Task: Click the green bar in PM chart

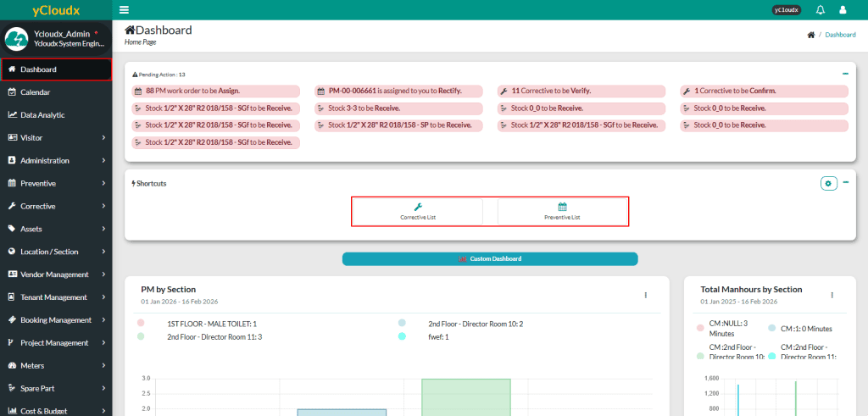Action: pos(465,398)
